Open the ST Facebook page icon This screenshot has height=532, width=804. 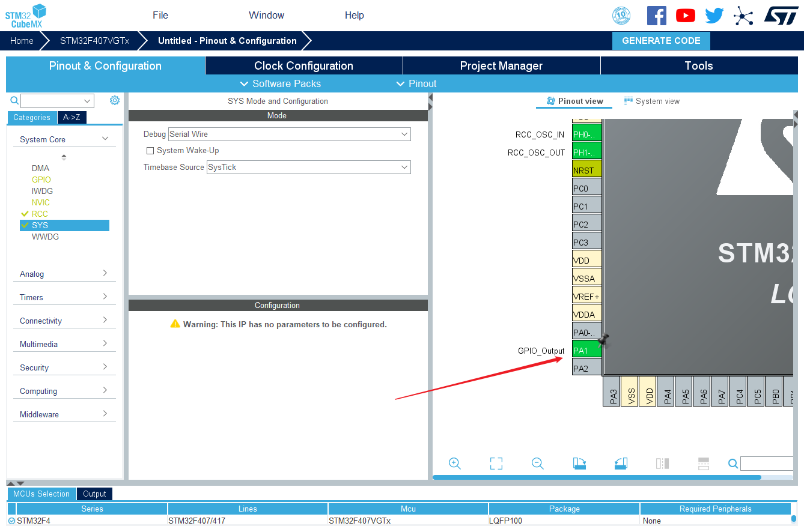[x=656, y=16]
